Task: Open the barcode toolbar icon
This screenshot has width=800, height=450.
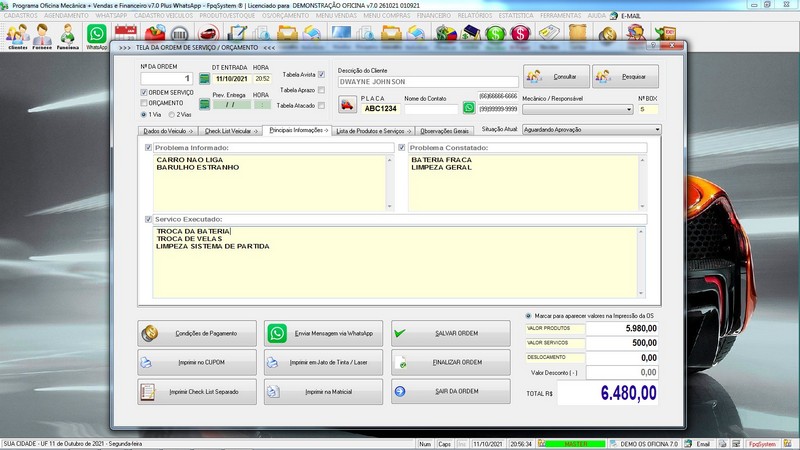Action: point(180,34)
